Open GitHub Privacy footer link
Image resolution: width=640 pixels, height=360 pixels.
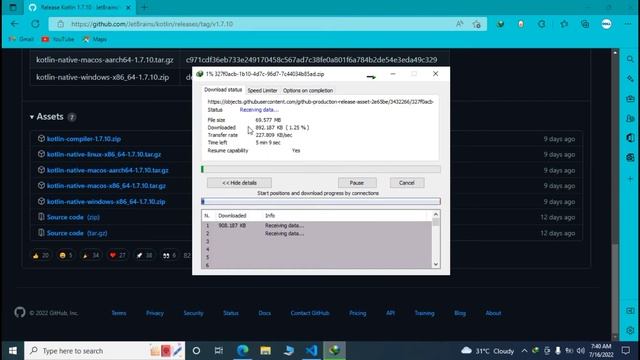point(155,313)
